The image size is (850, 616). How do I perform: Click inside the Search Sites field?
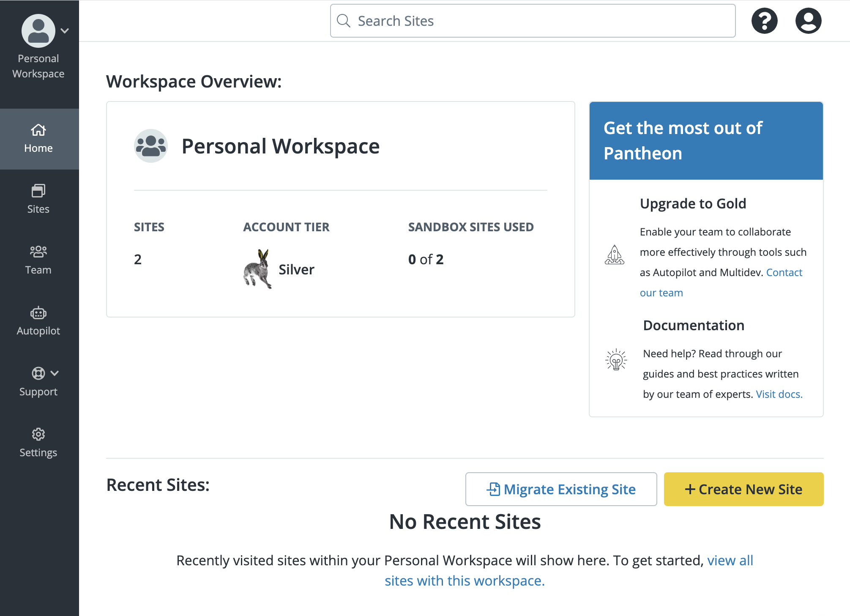coord(465,20)
